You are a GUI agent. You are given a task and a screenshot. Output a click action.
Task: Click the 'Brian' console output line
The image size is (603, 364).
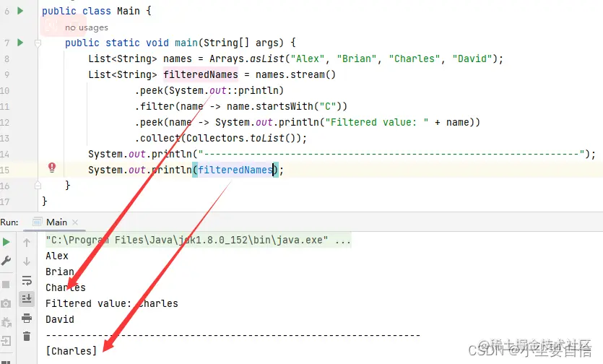pos(60,272)
